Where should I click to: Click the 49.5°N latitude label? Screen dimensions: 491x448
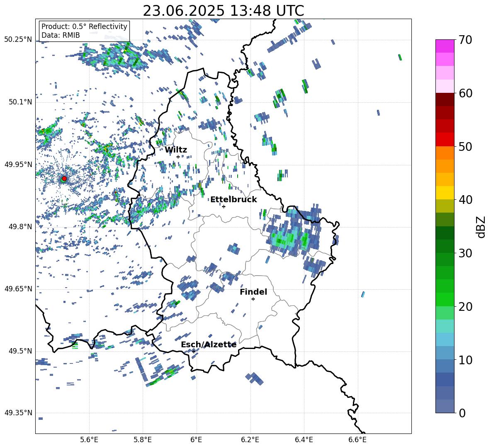point(20,351)
